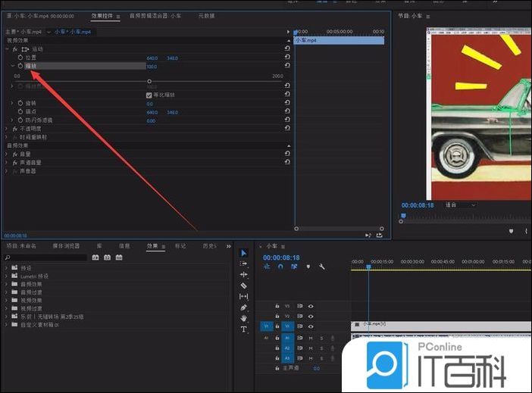Viewport: 532px width, 393px height.
Task: Select the Razor tool in the toolbar
Action: click(x=243, y=285)
